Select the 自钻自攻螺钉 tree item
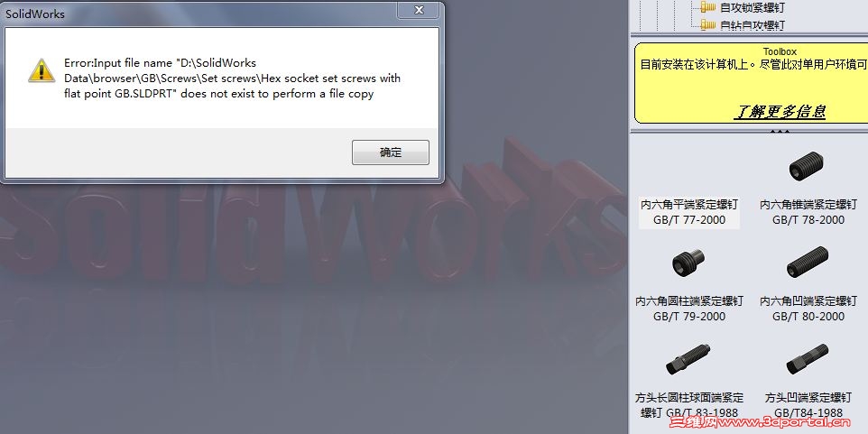The image size is (868, 434). [752, 25]
